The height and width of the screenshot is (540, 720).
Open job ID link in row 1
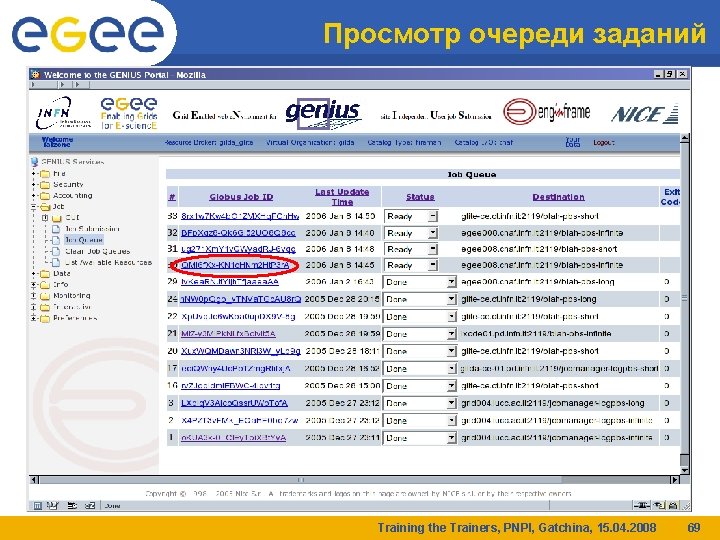(x=233, y=438)
